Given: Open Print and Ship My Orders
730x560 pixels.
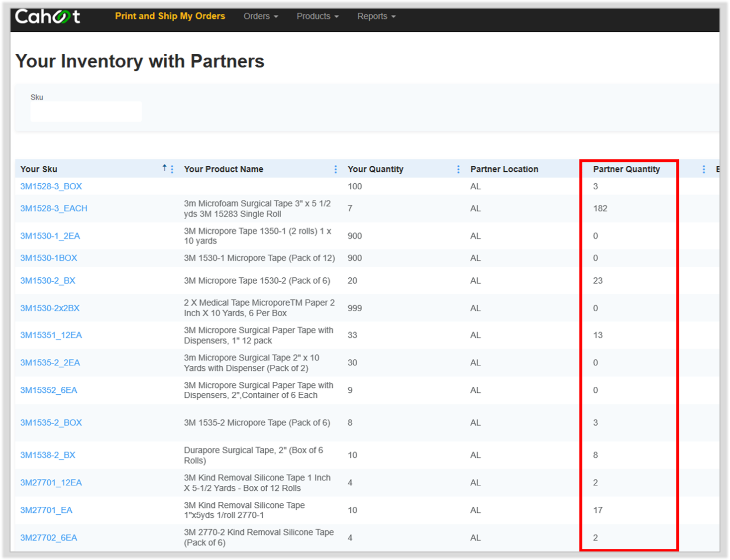Looking at the screenshot, I should [x=170, y=16].
